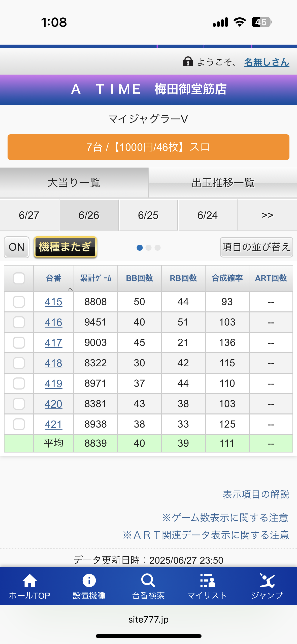Open マイリスト list icon
The width and height of the screenshot is (297, 644).
click(208, 580)
